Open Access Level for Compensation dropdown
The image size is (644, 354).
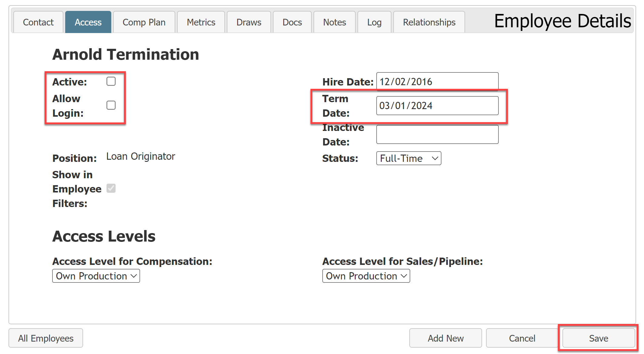click(x=96, y=276)
